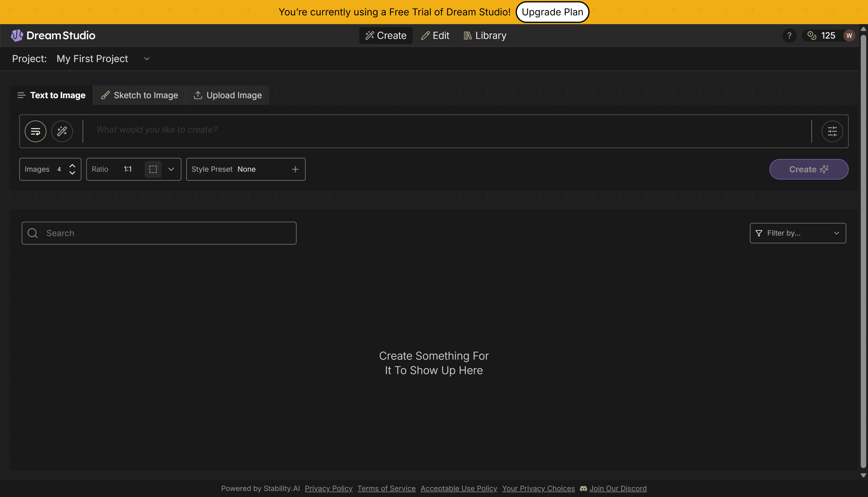The image size is (868, 497).
Task: Open the Ratio dropdown chevron
Action: [x=171, y=169]
